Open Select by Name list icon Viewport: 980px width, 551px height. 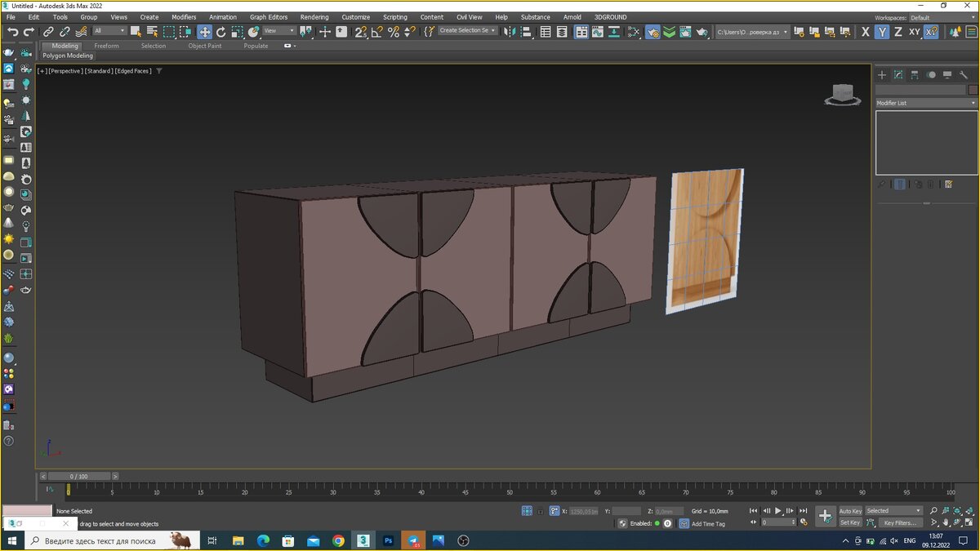tap(152, 32)
